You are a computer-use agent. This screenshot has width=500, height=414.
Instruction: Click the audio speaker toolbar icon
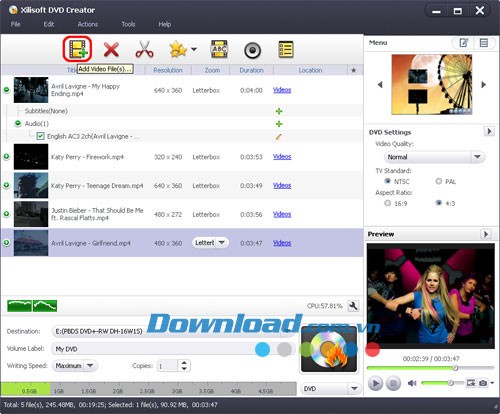click(252, 50)
